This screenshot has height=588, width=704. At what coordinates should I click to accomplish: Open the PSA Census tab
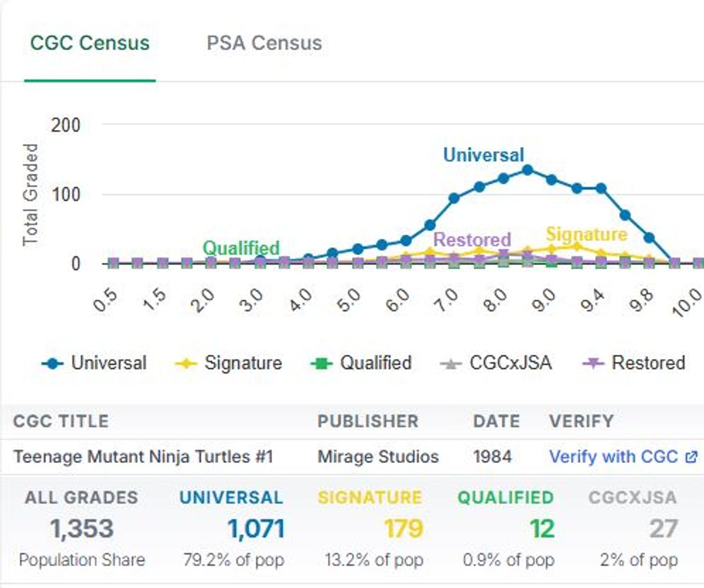click(264, 43)
